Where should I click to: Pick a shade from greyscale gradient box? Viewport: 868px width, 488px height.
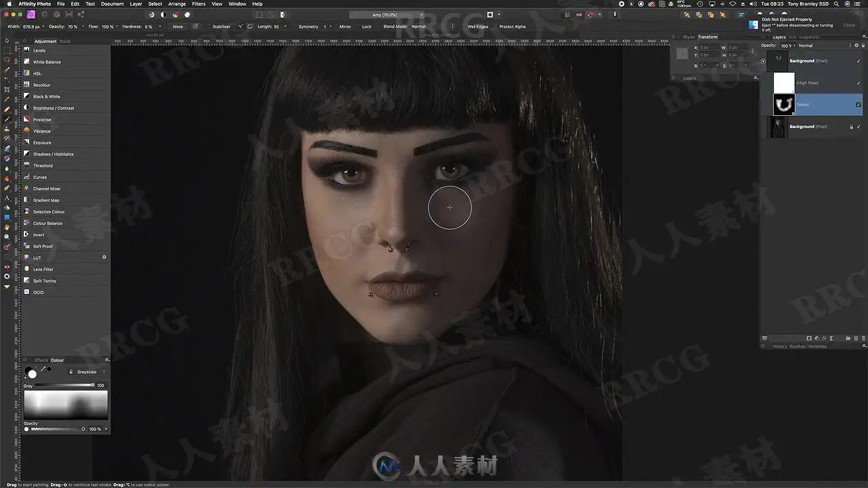point(66,405)
